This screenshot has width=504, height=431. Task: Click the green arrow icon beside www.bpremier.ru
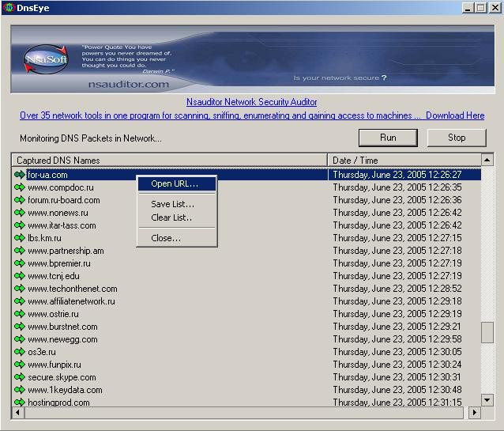point(20,263)
